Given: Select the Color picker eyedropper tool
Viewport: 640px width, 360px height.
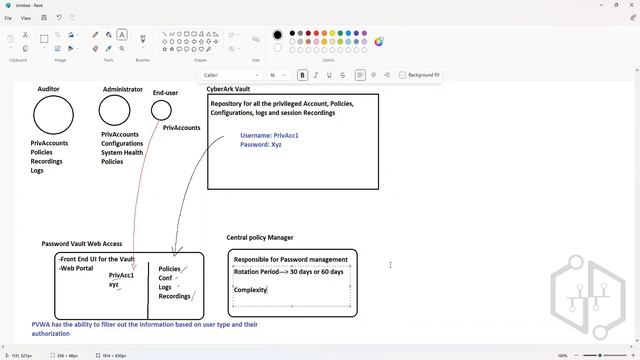Looking at the screenshot, I should 109,49.
